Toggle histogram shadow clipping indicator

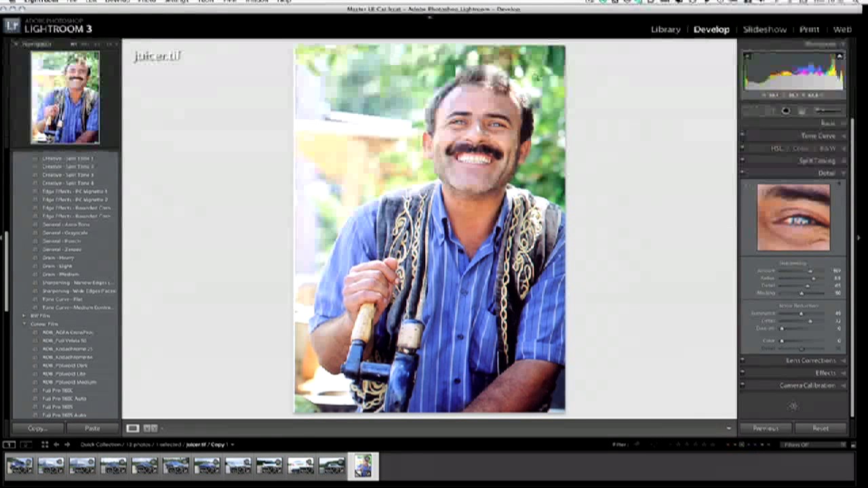747,56
